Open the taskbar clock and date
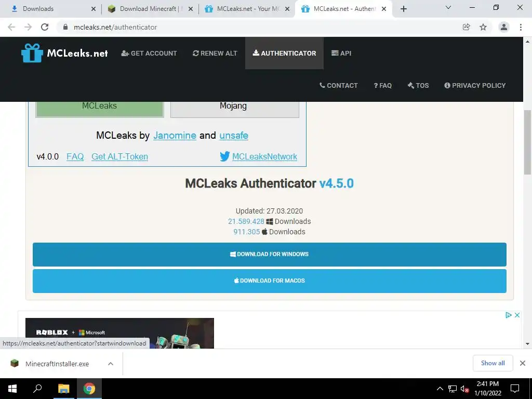532x399 pixels. pos(487,389)
